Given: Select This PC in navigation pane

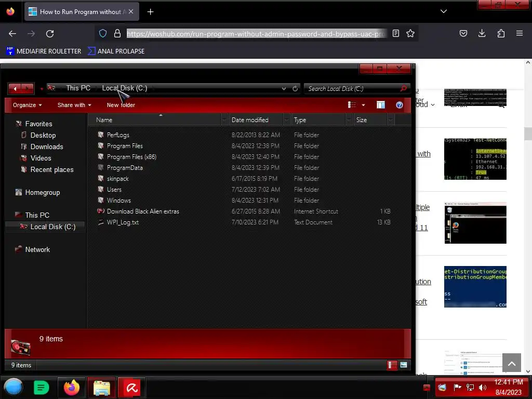Looking at the screenshot, I should (37, 216).
